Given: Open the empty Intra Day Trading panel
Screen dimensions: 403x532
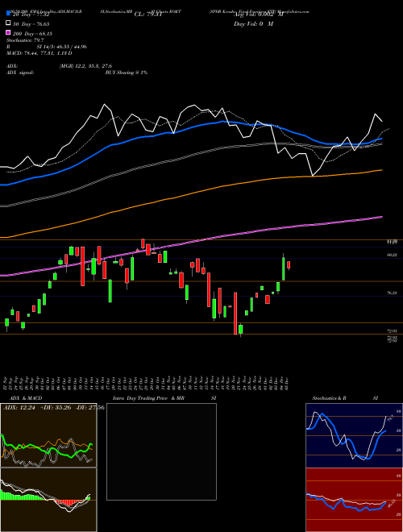Looking at the screenshot, I should click(x=161, y=451).
